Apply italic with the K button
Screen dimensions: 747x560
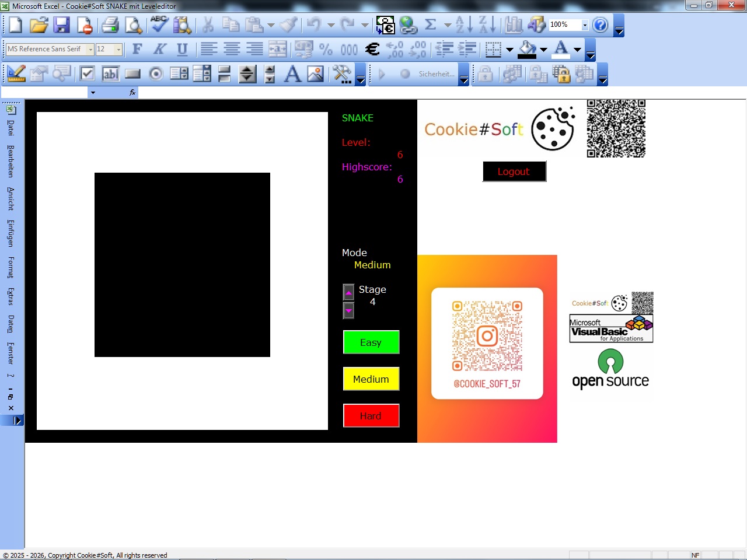159,49
